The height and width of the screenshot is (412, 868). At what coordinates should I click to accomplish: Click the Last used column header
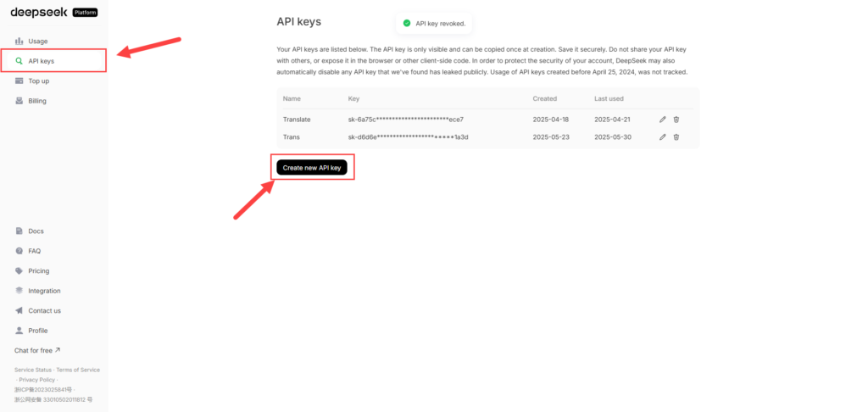coord(609,98)
